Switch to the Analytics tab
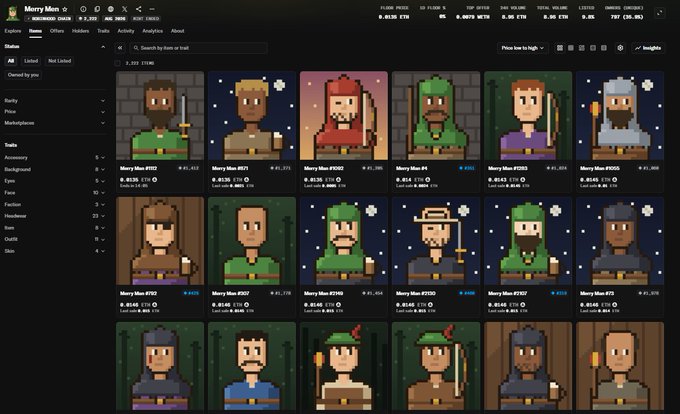Image resolution: width=680 pixels, height=414 pixels. click(153, 31)
